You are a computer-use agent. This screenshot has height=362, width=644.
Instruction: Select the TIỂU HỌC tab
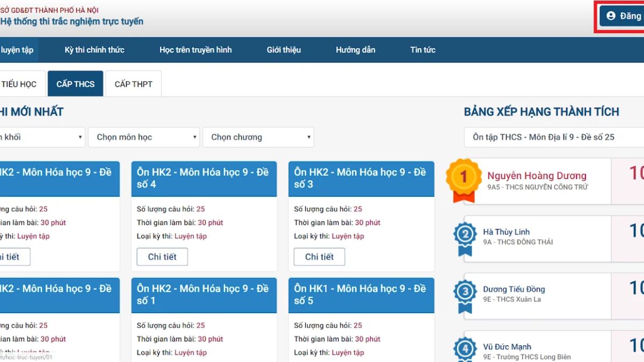point(19,83)
